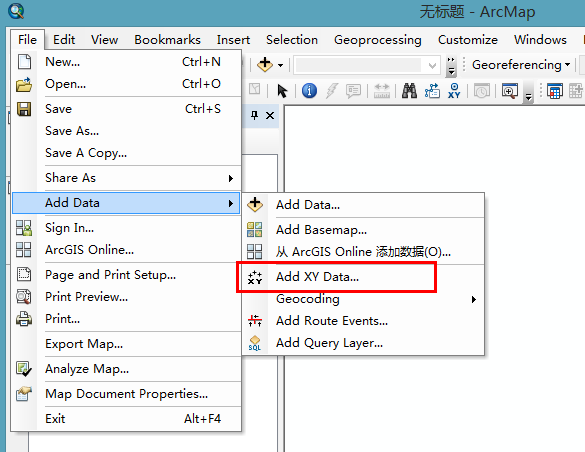
Task: Open toolbar overflow after viewer window icon
Action: coord(528,92)
